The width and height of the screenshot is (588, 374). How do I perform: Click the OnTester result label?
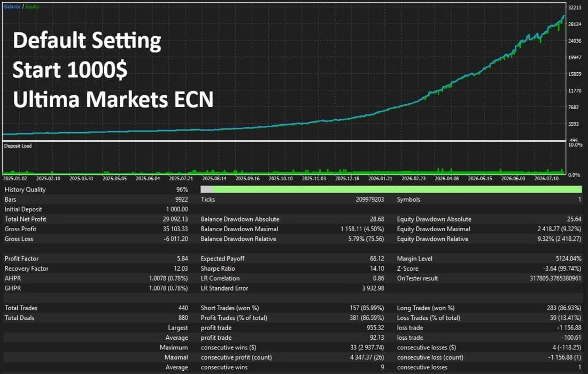[417, 278]
